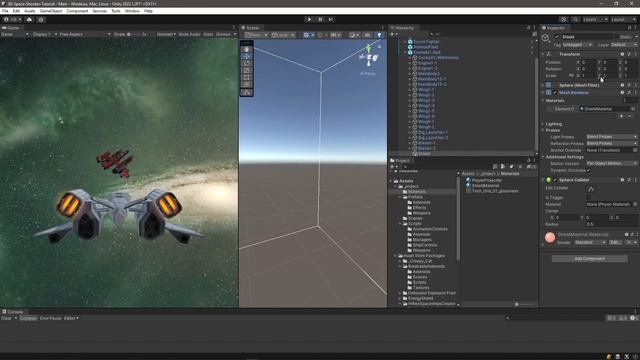
Task: Open the Shader dropdown showing Standard
Action: (590, 242)
